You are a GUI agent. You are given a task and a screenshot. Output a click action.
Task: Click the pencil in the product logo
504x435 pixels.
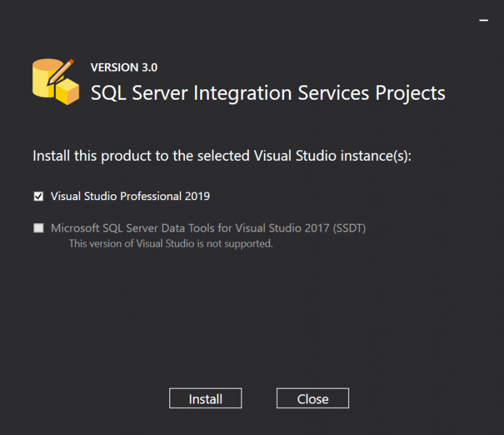[60, 72]
